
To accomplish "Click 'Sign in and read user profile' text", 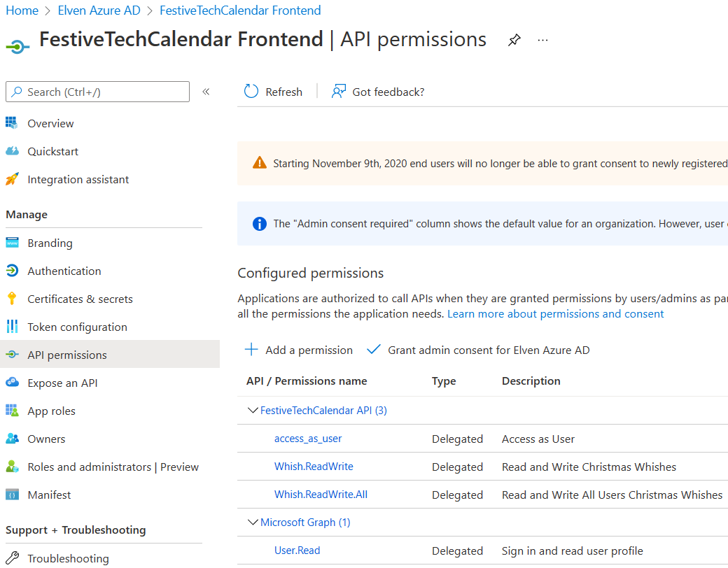I will click(x=572, y=551).
